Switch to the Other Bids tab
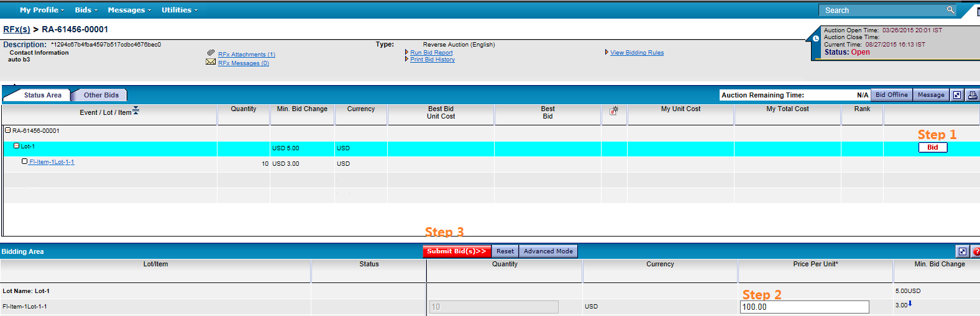Image resolution: width=980 pixels, height=316 pixels. [x=101, y=95]
